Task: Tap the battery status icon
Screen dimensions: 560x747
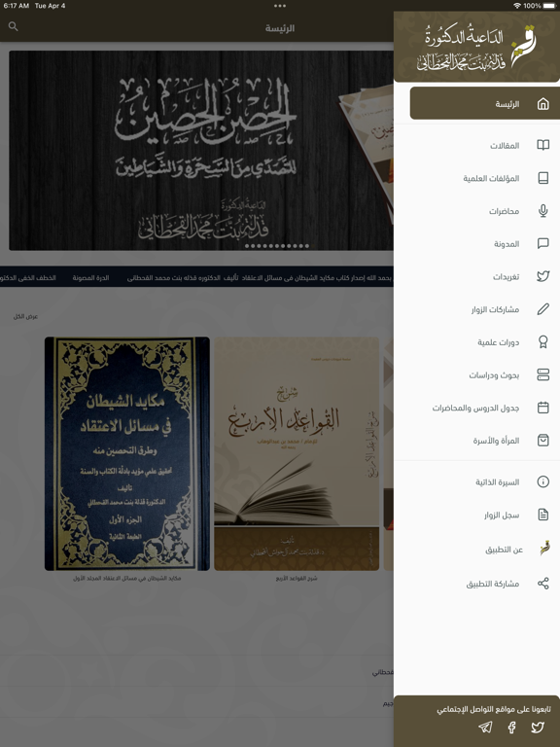Action: click(549, 6)
